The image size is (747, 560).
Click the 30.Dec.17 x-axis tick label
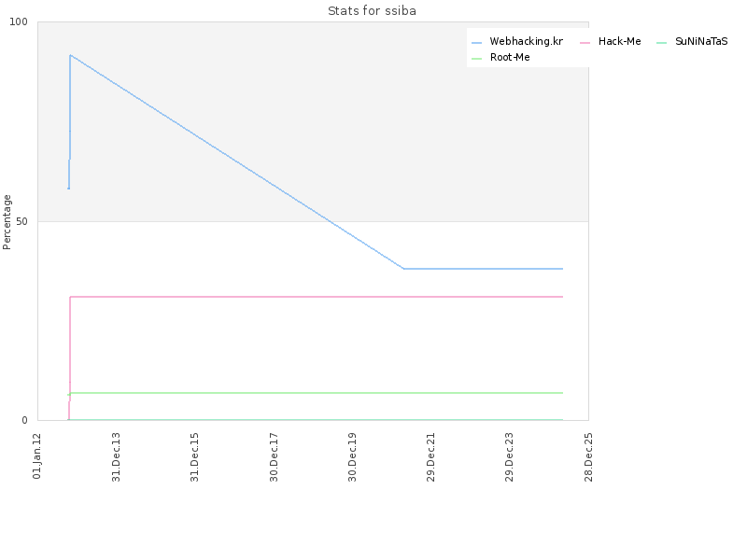(275, 455)
